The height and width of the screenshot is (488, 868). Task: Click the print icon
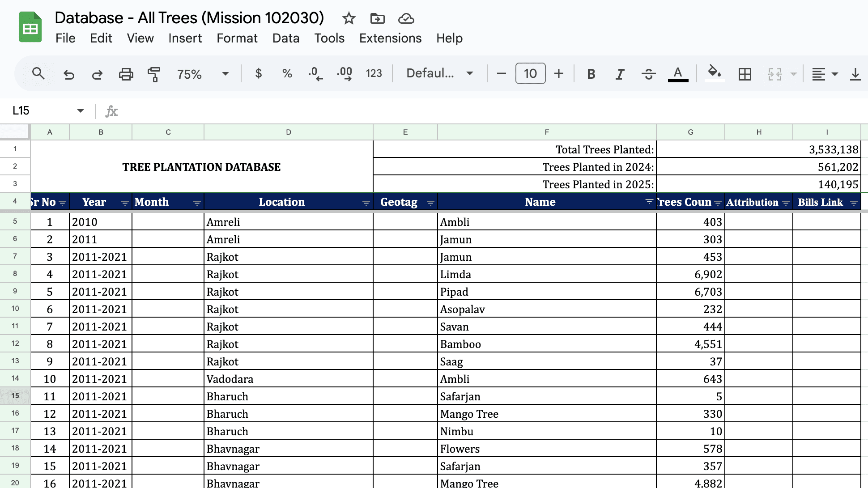(126, 74)
